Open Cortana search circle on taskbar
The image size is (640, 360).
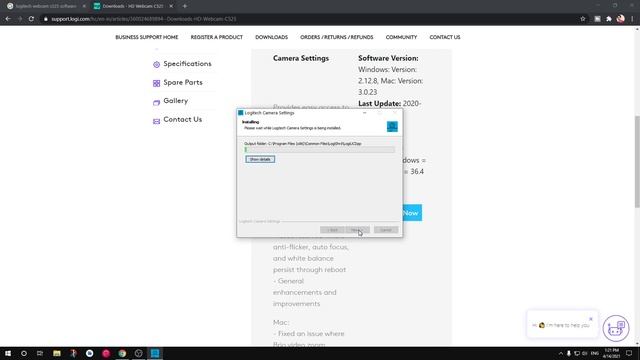click(x=24, y=353)
